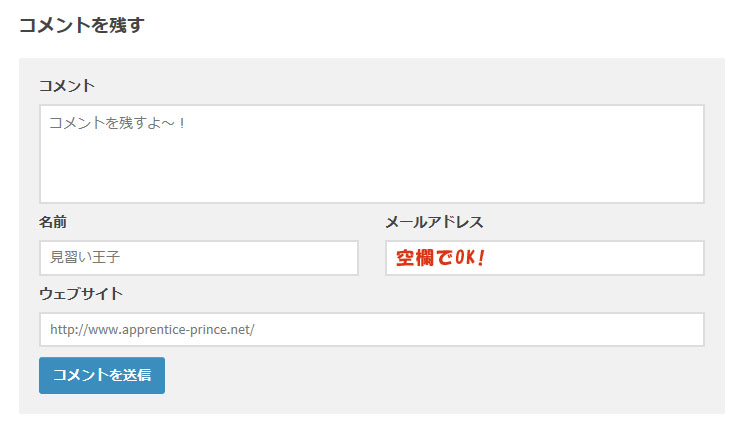750x434 pixels.
Task: Click the コメントを送信 submit button
Action: point(102,375)
